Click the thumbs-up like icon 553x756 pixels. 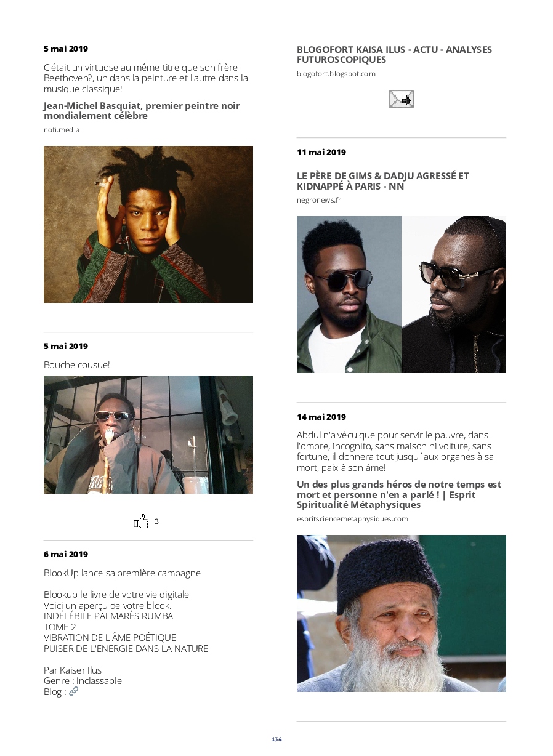(x=142, y=521)
